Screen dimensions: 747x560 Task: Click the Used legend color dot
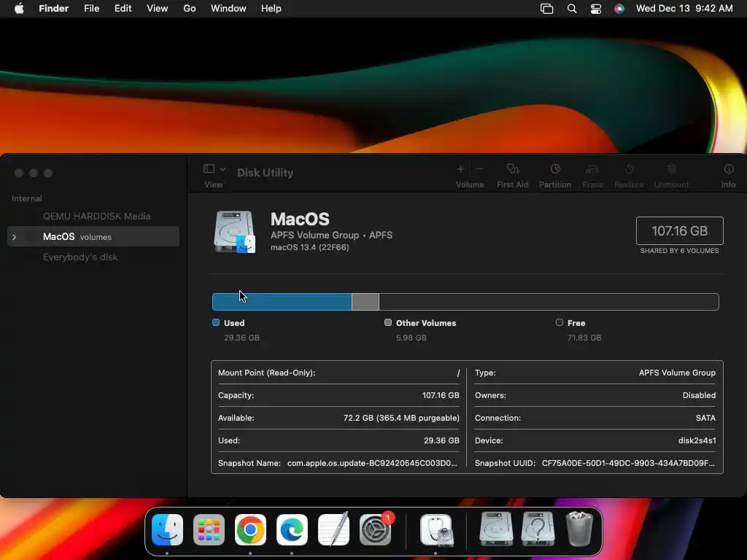tap(216, 322)
